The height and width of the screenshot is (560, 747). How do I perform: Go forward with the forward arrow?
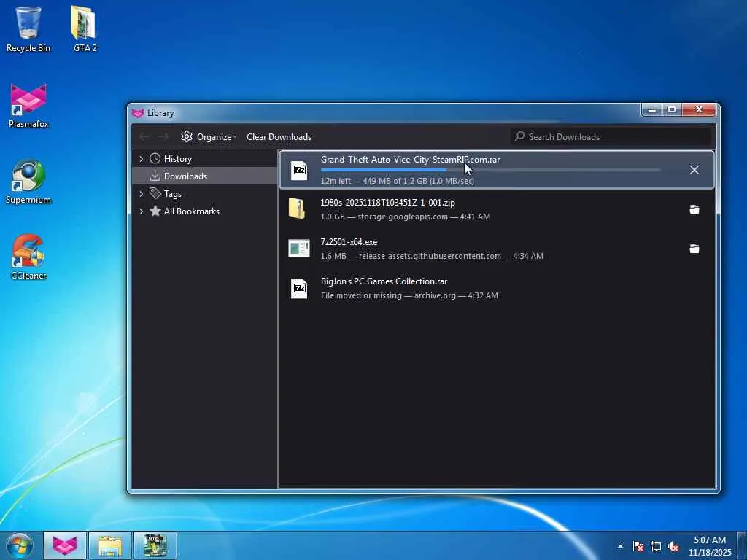click(163, 136)
